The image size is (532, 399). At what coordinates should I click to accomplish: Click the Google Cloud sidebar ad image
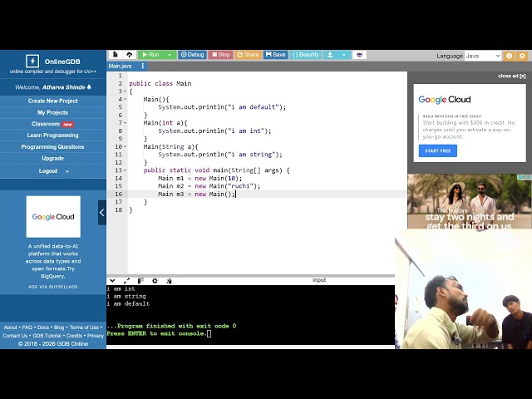(53, 216)
